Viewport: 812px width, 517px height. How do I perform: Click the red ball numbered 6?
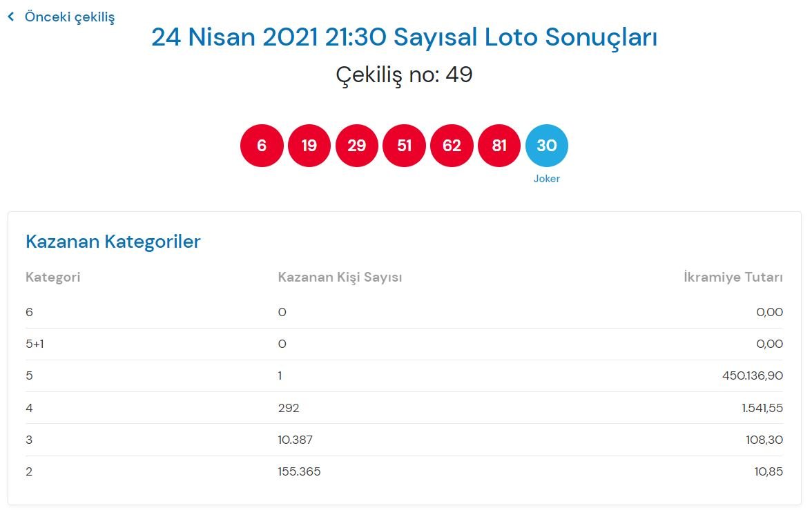point(262,146)
